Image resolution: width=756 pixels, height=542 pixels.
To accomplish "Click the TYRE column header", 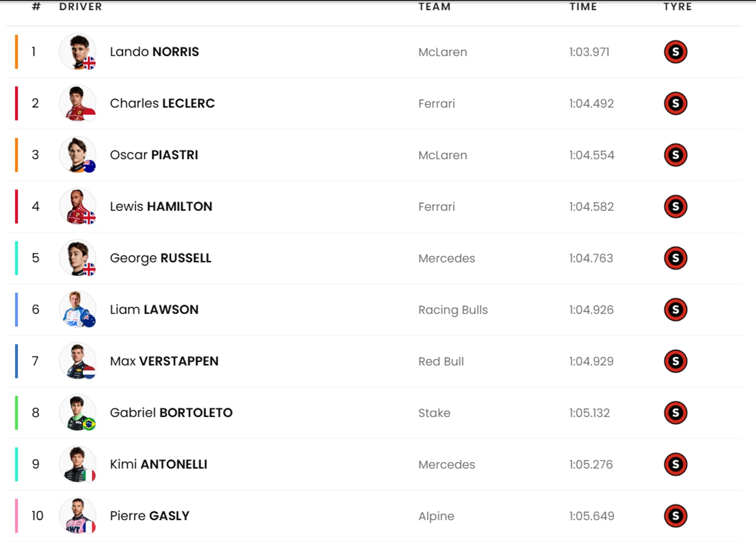I will [x=677, y=7].
